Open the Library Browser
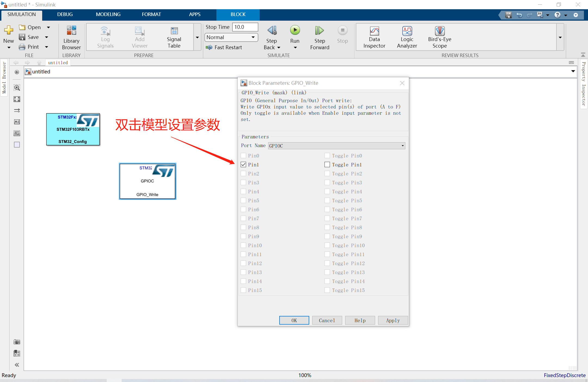The height and width of the screenshot is (382, 588). (71, 37)
